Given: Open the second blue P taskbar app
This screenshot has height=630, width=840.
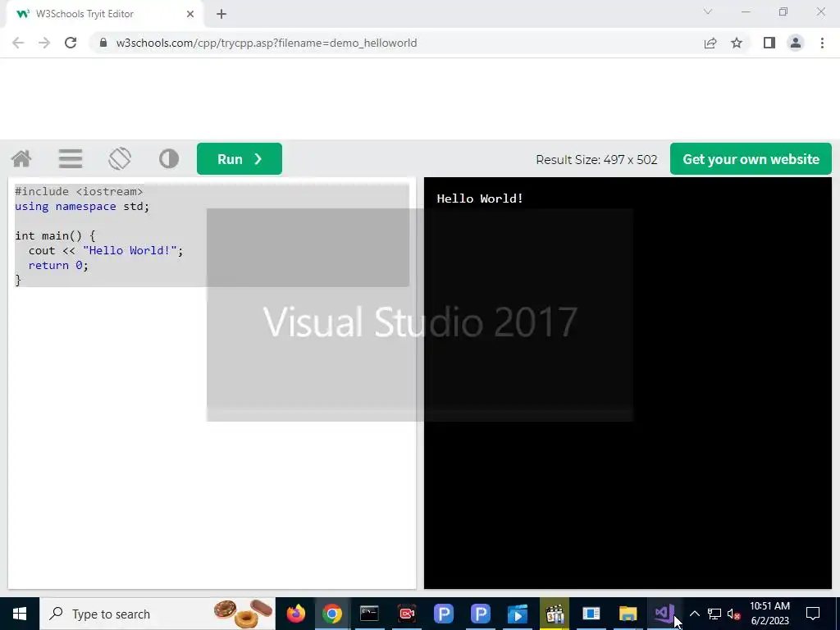Looking at the screenshot, I should coord(481,614).
